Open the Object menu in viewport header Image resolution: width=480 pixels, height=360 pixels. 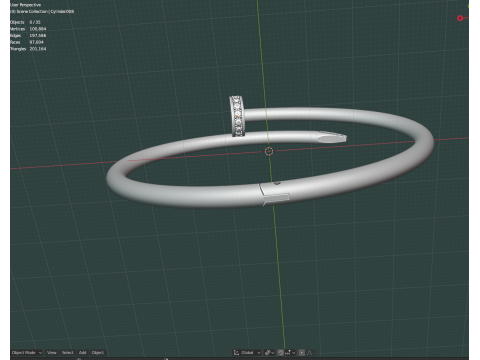pos(98,352)
